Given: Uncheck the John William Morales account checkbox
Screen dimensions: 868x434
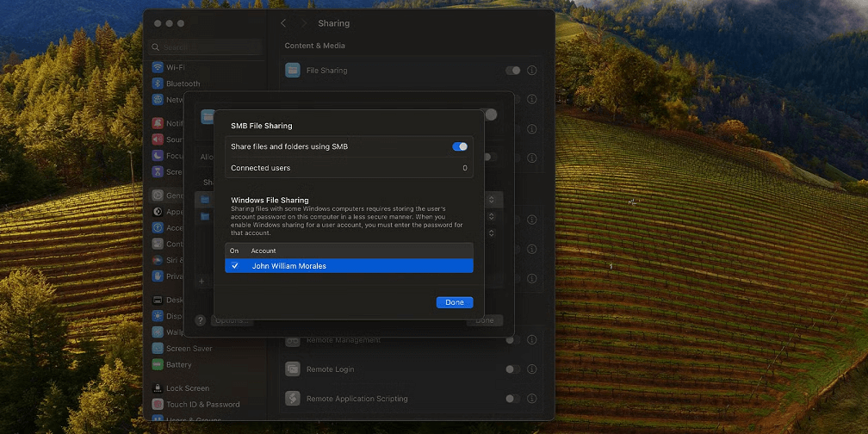Looking at the screenshot, I should [235, 266].
